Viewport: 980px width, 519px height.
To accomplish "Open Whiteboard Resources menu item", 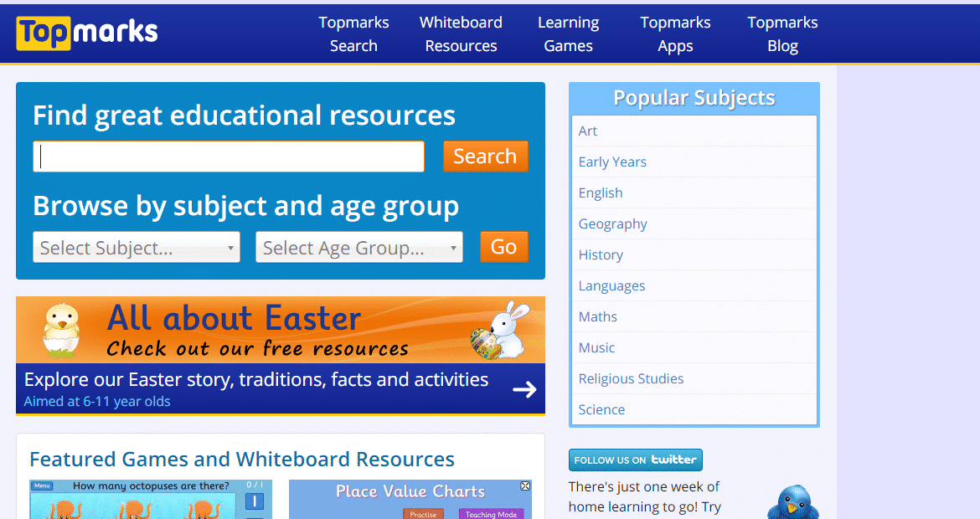I will click(x=462, y=33).
